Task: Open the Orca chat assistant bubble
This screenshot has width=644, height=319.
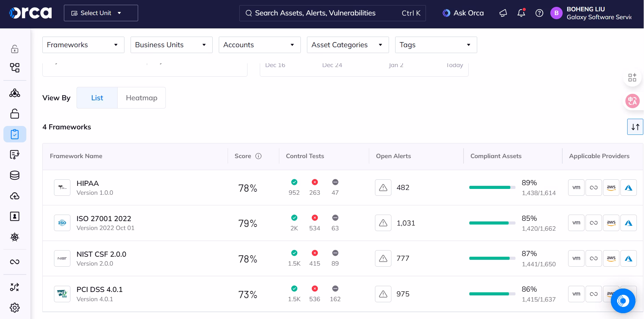Action: (622, 301)
